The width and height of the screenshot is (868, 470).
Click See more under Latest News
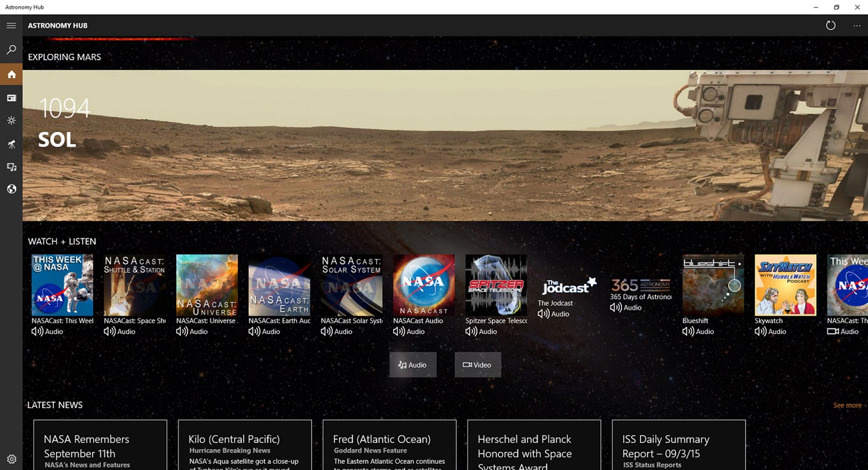click(x=847, y=405)
